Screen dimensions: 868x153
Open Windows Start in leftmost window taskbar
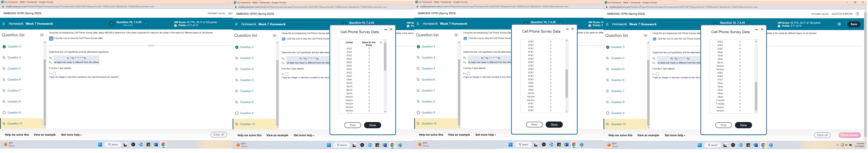pos(100,145)
